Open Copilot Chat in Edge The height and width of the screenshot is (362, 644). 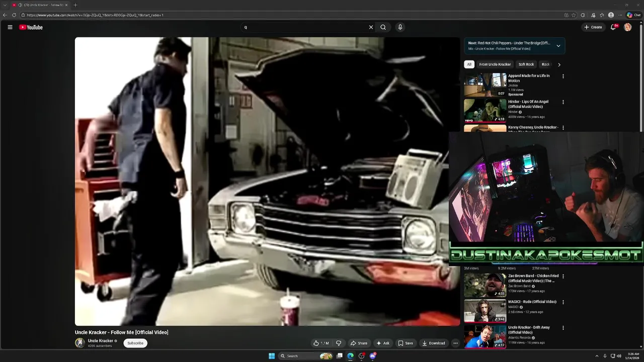pyautogui.click(x=633, y=15)
